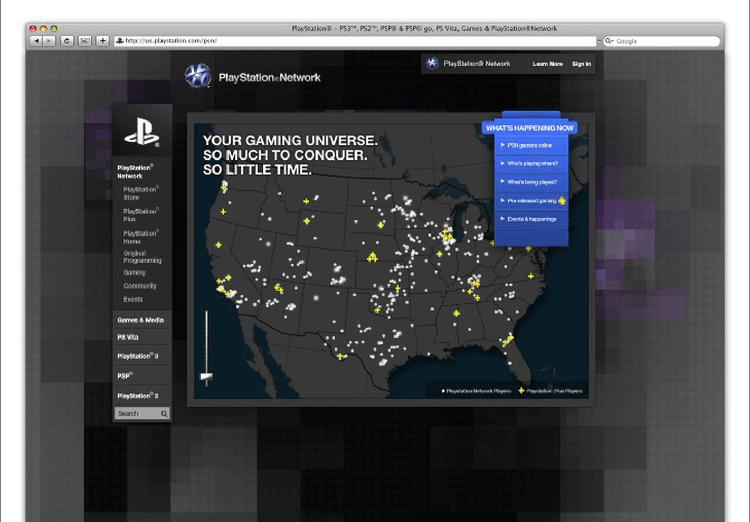Click into the Google search field
This screenshot has height=522, width=750.
click(662, 41)
